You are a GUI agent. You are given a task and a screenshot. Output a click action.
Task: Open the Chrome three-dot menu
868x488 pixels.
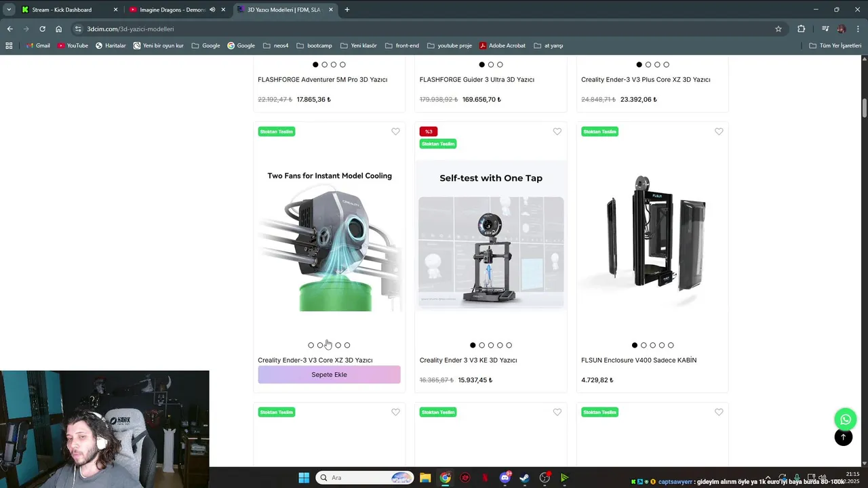(x=859, y=29)
